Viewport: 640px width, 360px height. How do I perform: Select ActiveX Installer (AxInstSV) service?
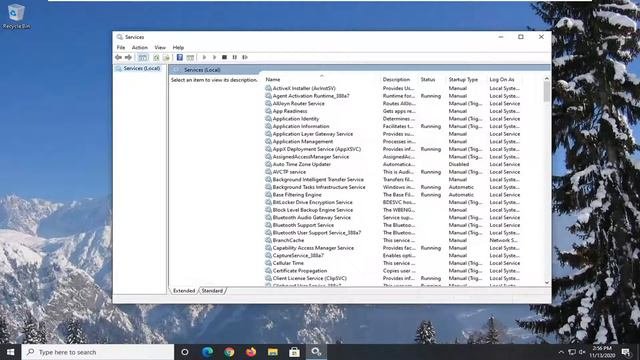tap(304, 88)
